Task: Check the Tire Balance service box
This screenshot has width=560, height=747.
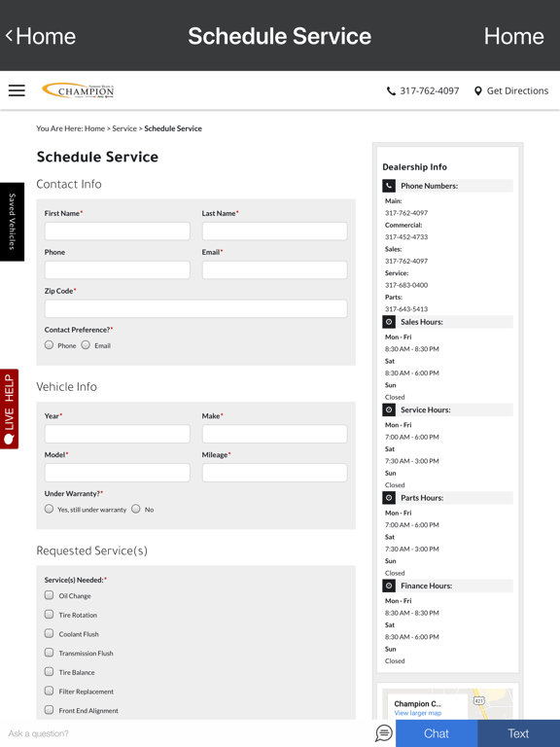Action: point(49,671)
